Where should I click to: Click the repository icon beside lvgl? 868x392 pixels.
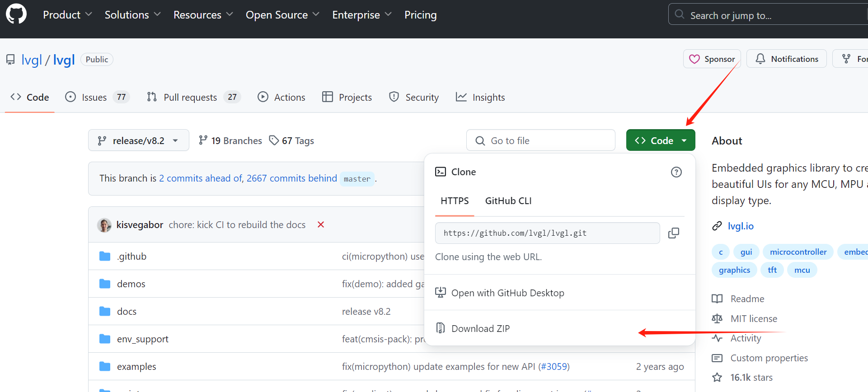tap(10, 60)
